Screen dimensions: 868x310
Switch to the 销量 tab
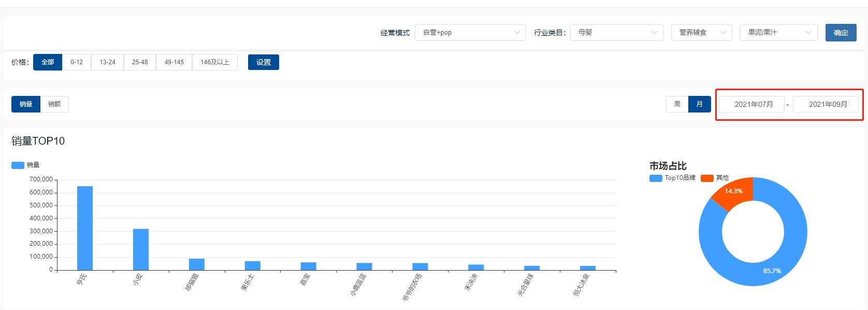[x=26, y=104]
